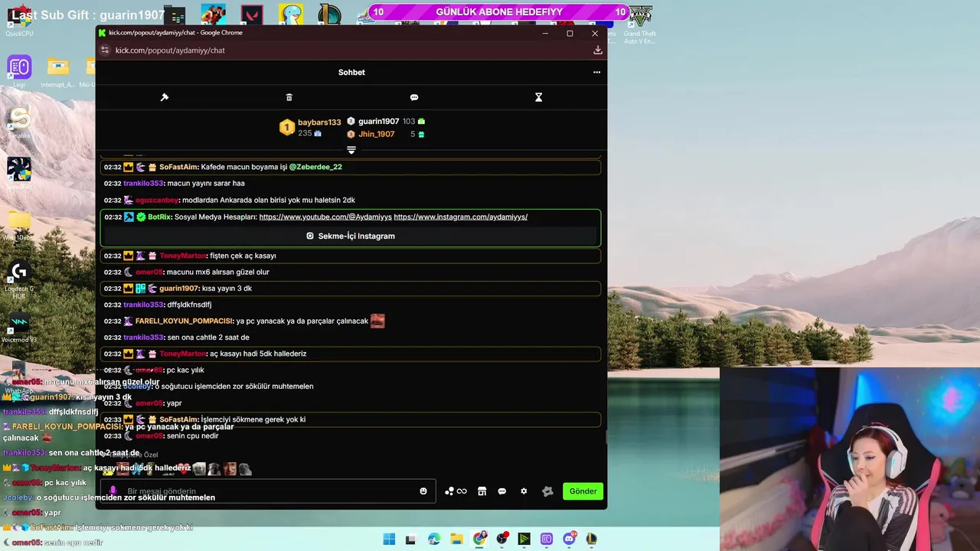
Task: Click guarin1907 in the gift leaderboard
Action: pos(378,122)
